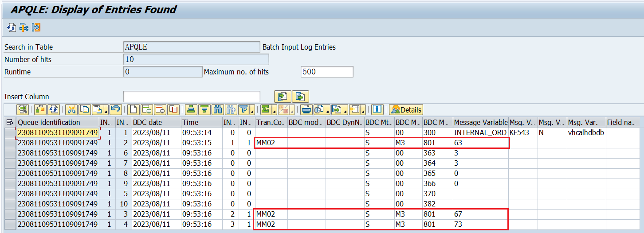Click the Maximum no. of hits field
Screen dimensions: 644x233
327,72
